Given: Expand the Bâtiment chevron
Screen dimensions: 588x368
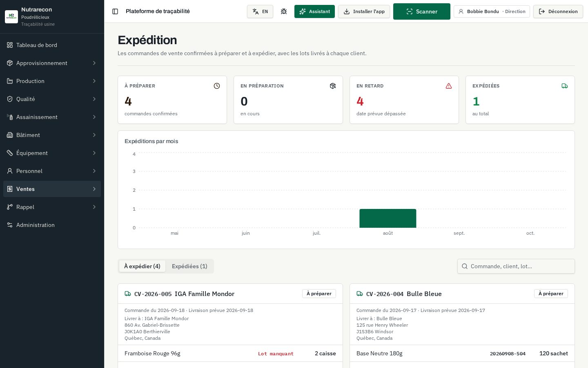Looking at the screenshot, I should tap(94, 135).
